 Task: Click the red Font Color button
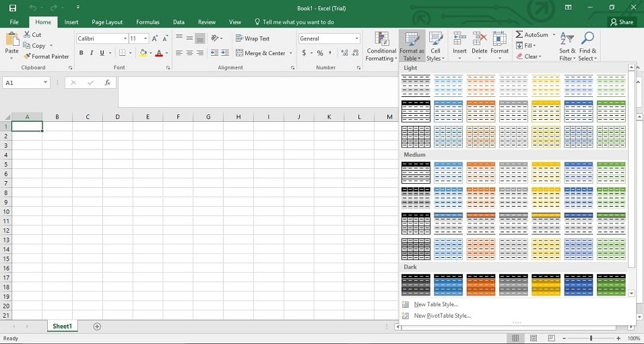[x=160, y=53]
